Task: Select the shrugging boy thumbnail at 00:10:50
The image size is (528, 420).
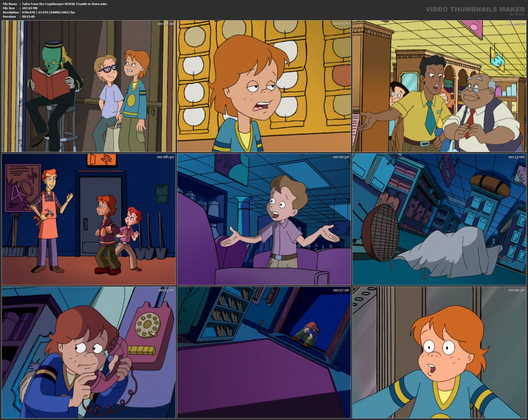Action: pyautogui.click(x=264, y=219)
